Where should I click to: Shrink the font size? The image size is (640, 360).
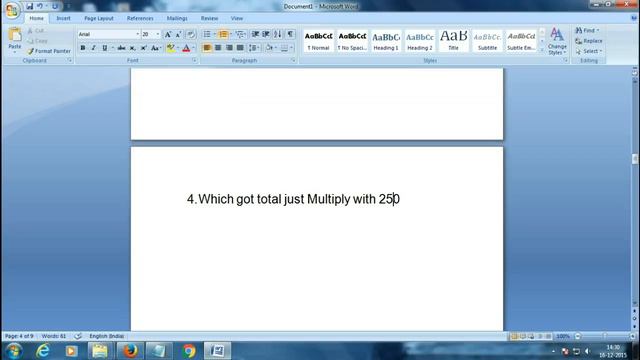(x=178, y=34)
